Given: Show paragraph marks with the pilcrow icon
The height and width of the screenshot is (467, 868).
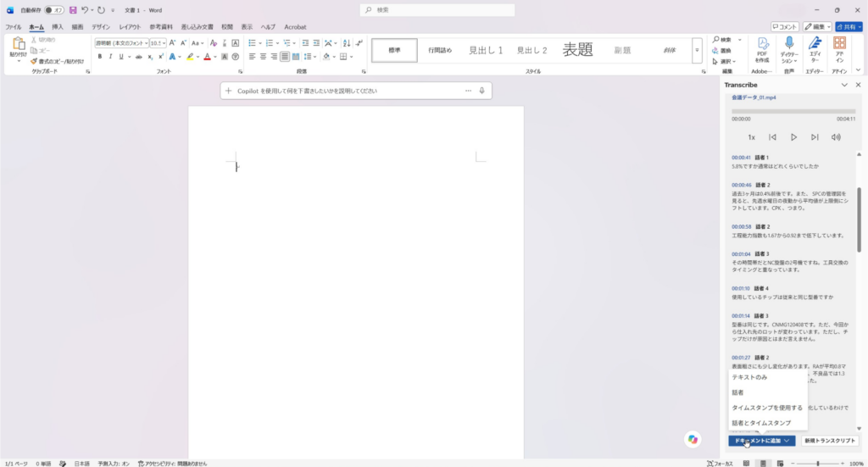Looking at the screenshot, I should pyautogui.click(x=359, y=42).
